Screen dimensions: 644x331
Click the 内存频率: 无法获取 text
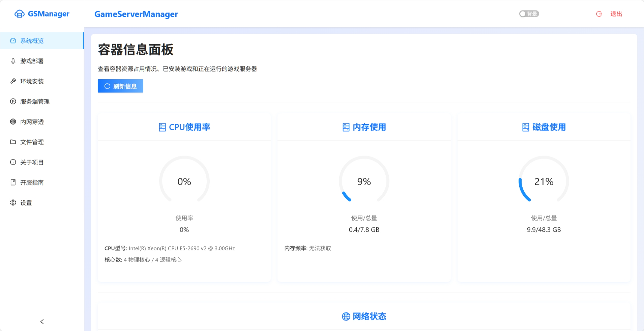click(x=308, y=248)
